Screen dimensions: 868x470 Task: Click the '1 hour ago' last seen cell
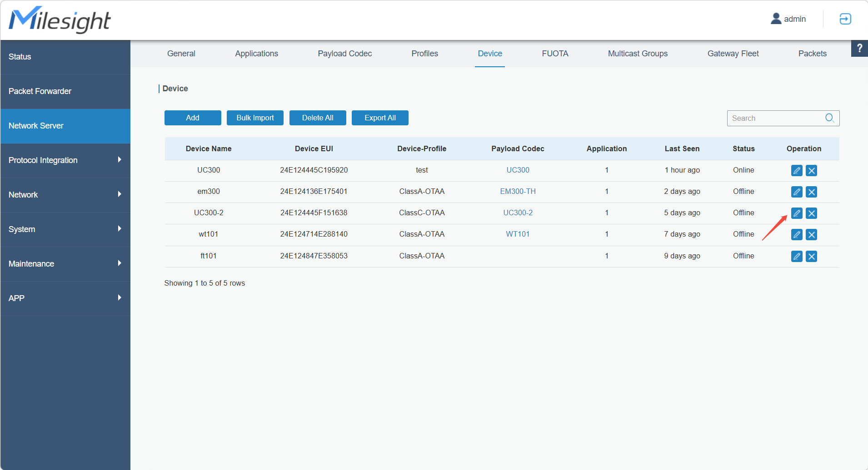tap(682, 170)
